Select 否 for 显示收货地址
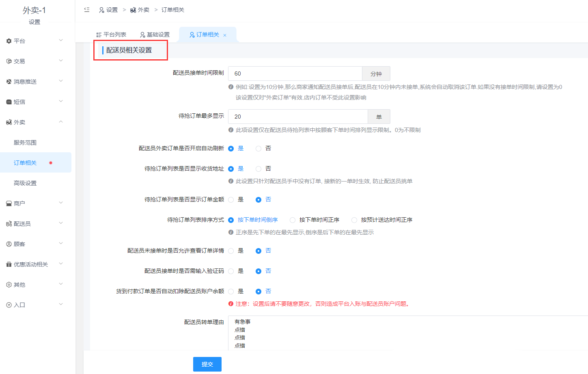The width and height of the screenshot is (588, 374). (258, 169)
